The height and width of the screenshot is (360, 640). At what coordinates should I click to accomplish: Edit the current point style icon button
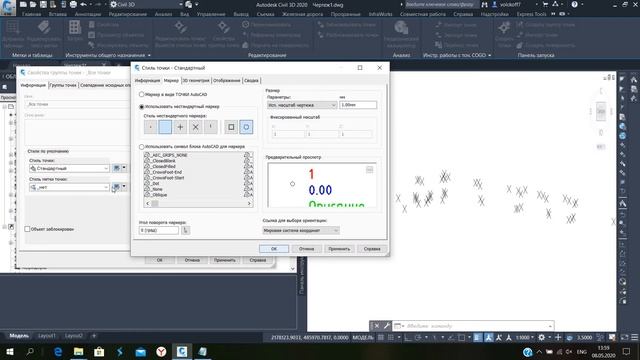[117, 168]
